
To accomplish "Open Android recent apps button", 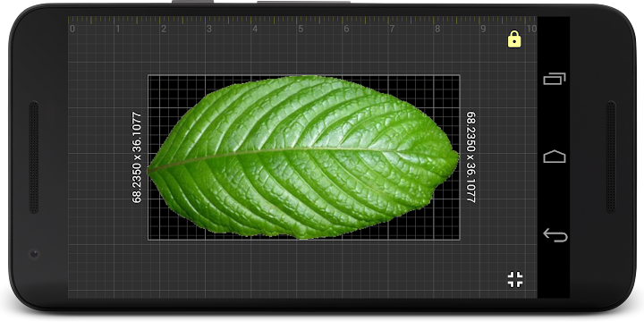I will (555, 79).
